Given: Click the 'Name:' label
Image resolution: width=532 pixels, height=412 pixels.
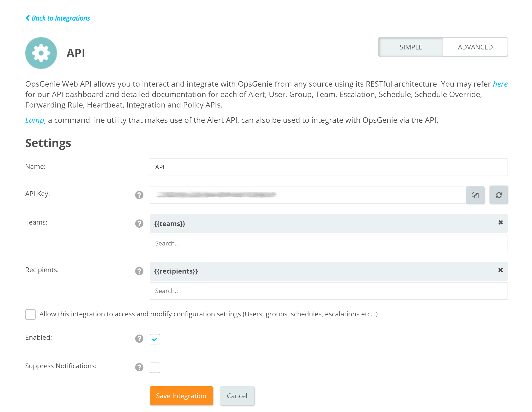Looking at the screenshot, I should [x=35, y=166].
